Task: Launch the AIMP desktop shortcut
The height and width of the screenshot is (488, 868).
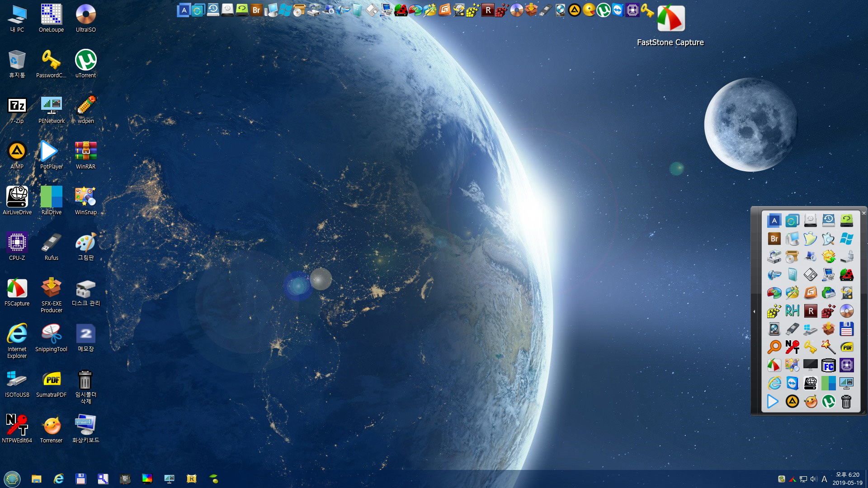Action: coord(17,156)
